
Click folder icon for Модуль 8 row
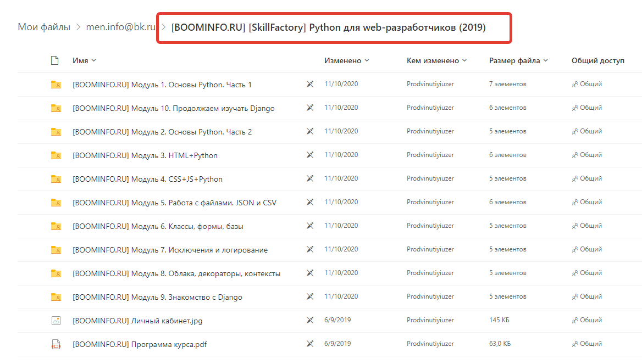(x=56, y=273)
